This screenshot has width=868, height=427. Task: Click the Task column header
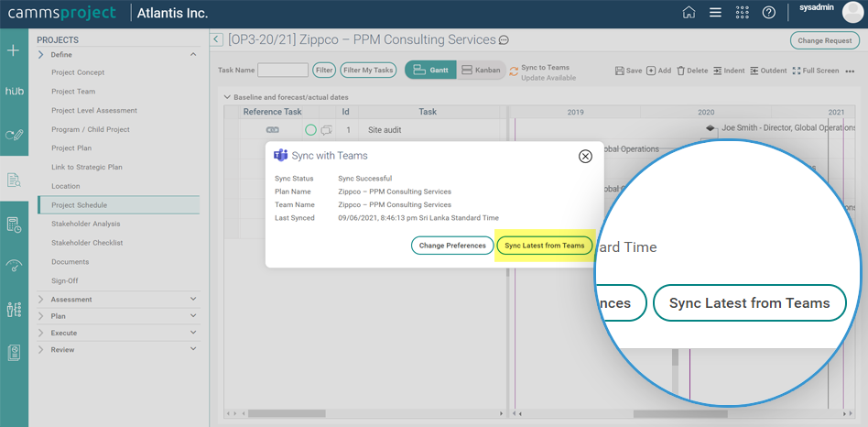point(428,112)
